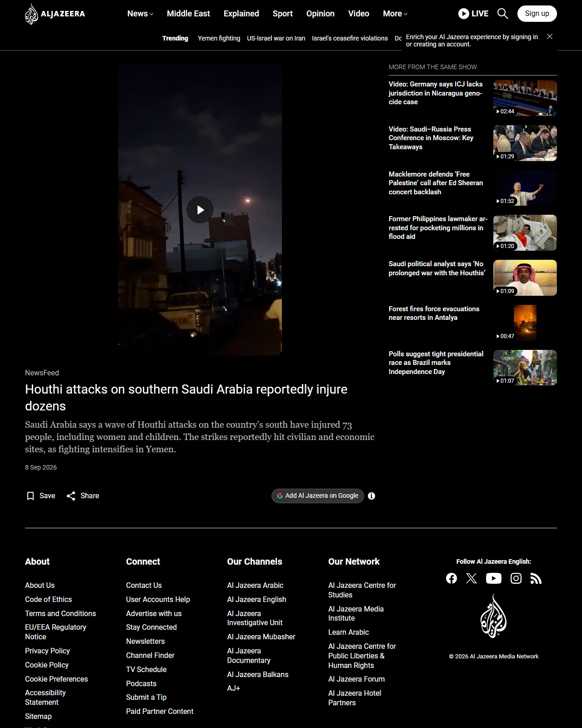Open Submit a Tip link

(146, 698)
